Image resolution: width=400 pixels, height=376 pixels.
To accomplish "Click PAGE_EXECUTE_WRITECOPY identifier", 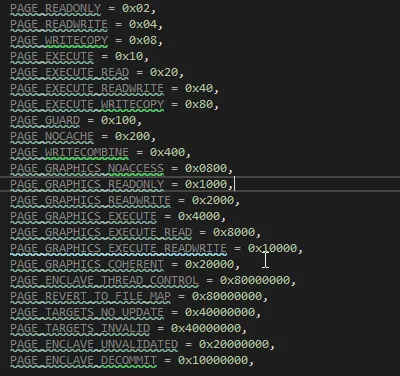I will coord(87,104).
